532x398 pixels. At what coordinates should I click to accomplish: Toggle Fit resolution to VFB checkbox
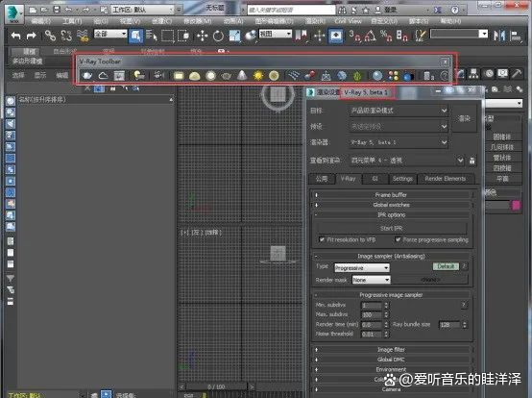coord(322,239)
